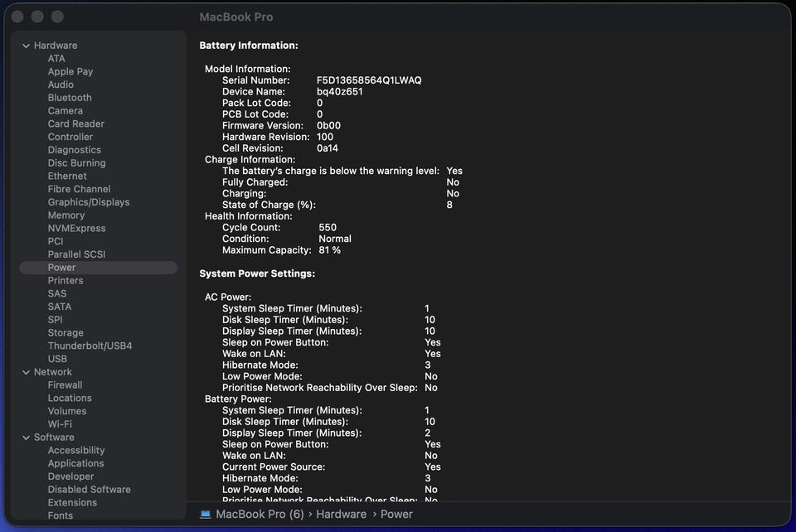Screen dimensions: 796x532
Task: Open Applications under Software
Action: pyautogui.click(x=75, y=463)
